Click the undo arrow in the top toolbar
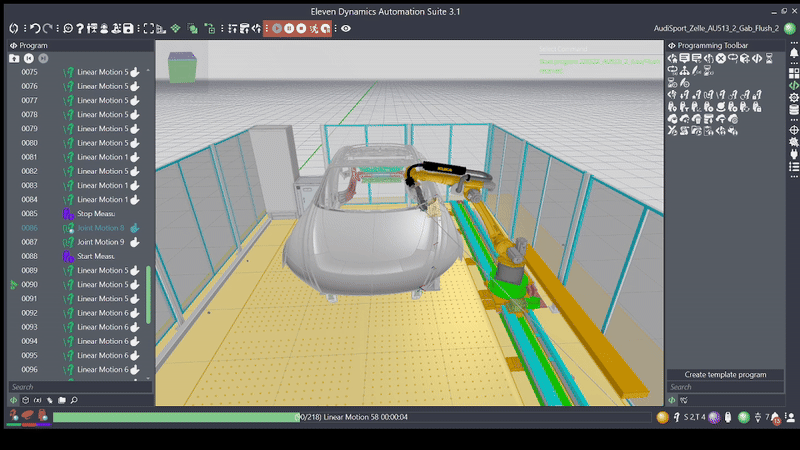Viewport: 800px width, 450px height. [x=35, y=29]
